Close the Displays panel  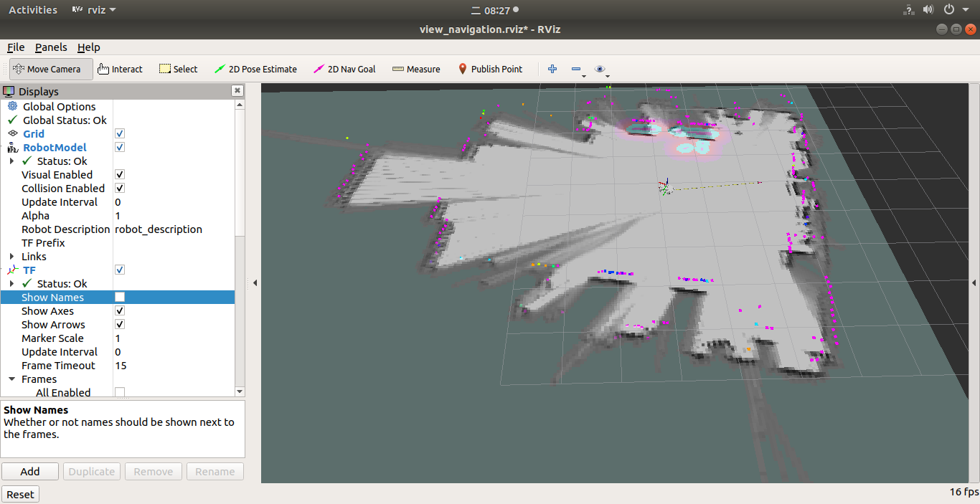click(237, 91)
